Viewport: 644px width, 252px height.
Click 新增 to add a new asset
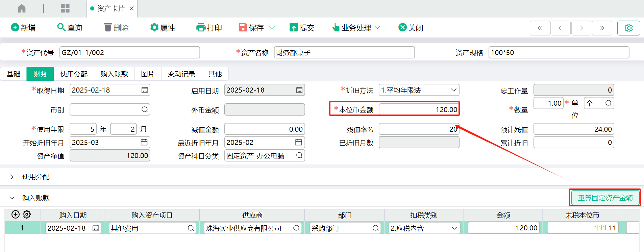pyautogui.click(x=23, y=28)
